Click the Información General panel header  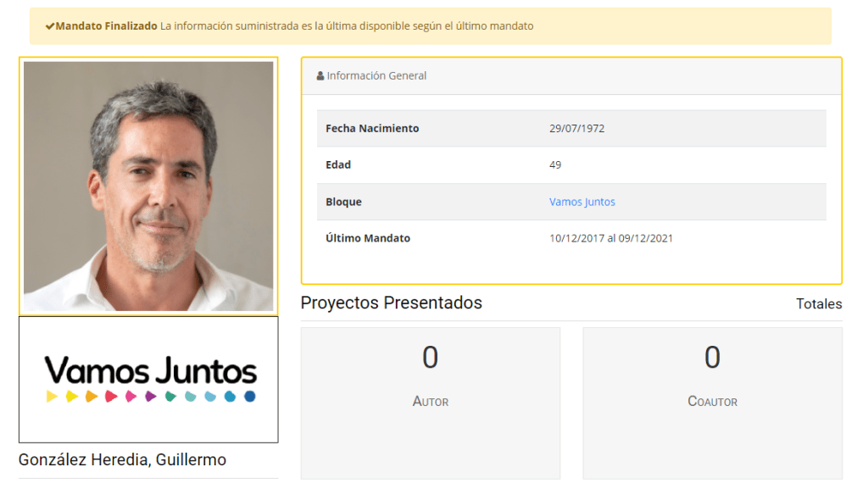pos(570,76)
